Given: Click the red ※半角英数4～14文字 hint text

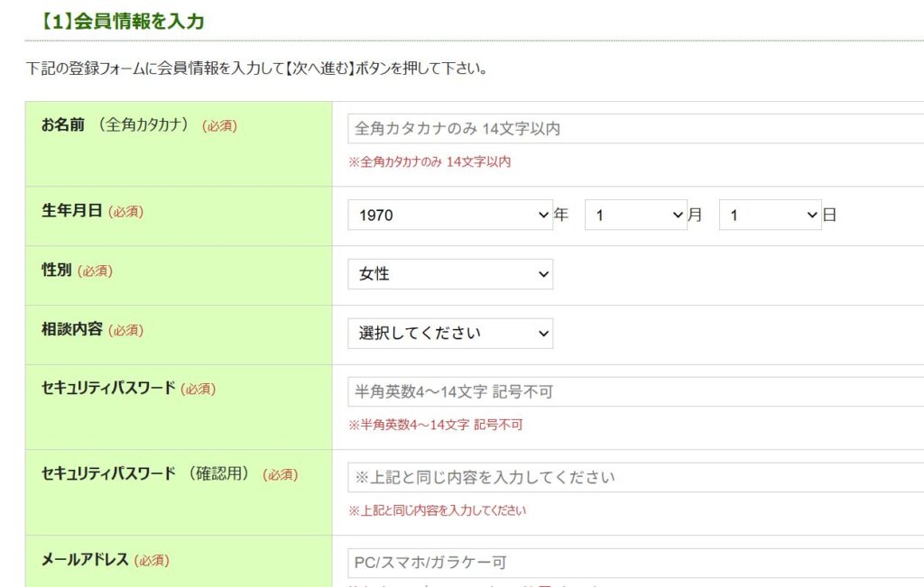Looking at the screenshot, I should coord(435,425).
